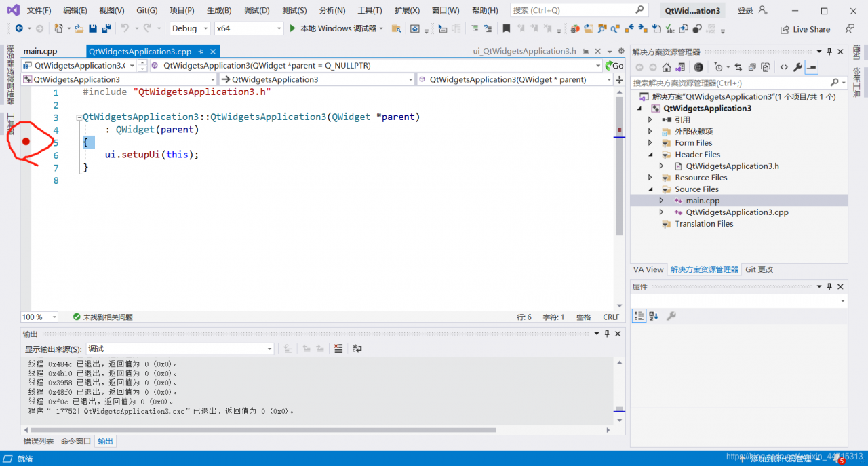Select main.cpp in Solution Explorer
868x466 pixels.
coord(703,201)
